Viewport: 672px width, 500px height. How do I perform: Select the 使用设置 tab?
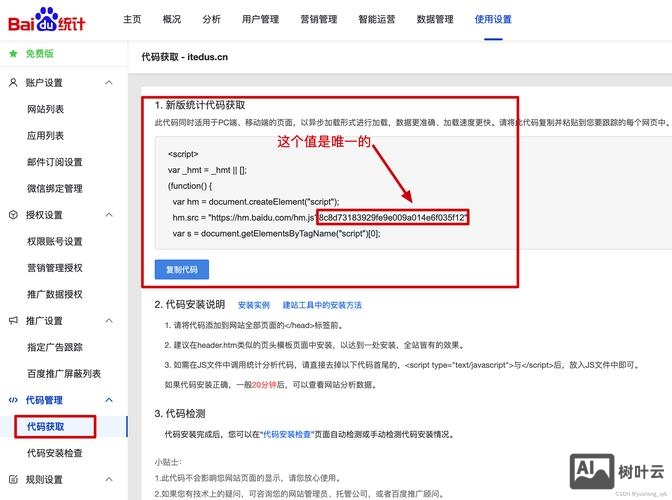click(x=493, y=19)
